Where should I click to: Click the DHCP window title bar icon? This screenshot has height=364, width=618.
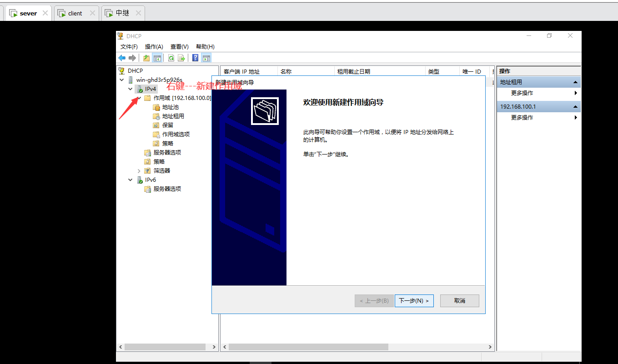click(120, 36)
